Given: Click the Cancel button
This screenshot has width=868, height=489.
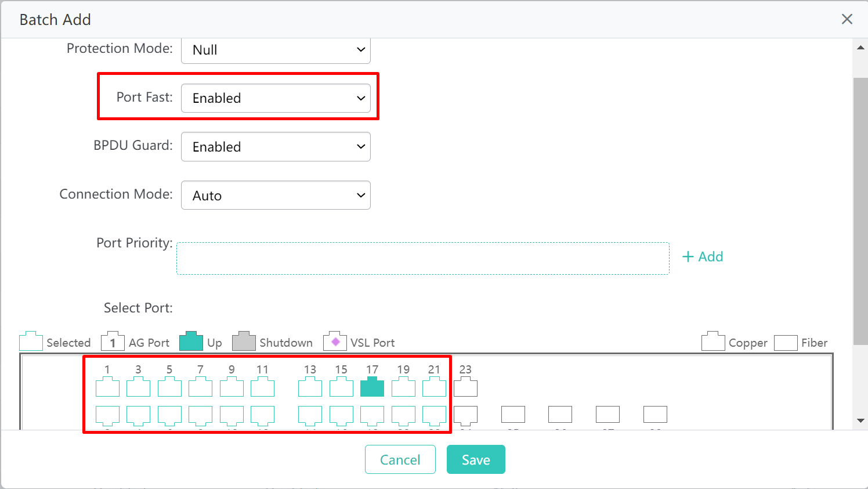Looking at the screenshot, I should pos(400,459).
